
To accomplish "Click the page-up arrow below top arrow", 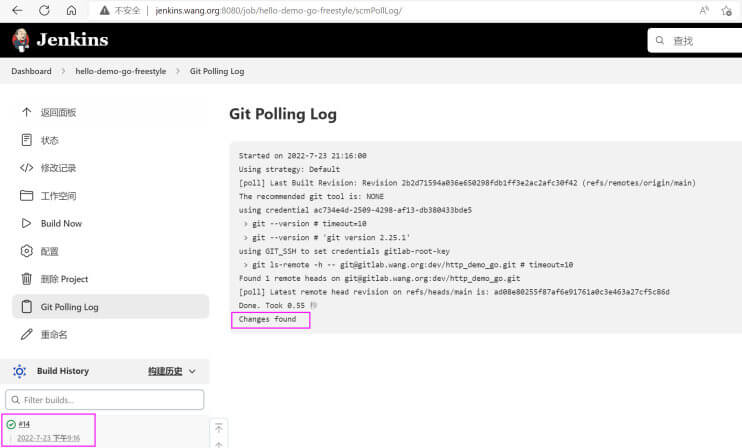I will pyautogui.click(x=219, y=444).
